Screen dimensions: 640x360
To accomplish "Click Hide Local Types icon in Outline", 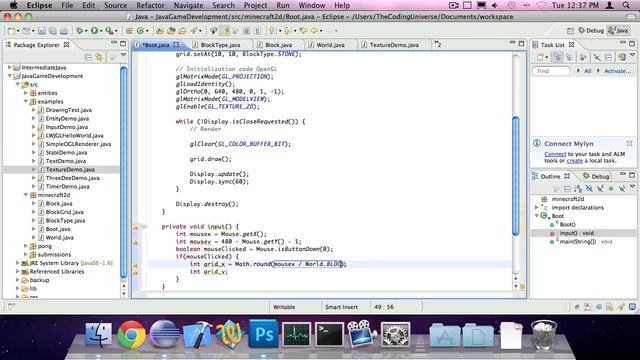I will pyautogui.click(x=622, y=189).
